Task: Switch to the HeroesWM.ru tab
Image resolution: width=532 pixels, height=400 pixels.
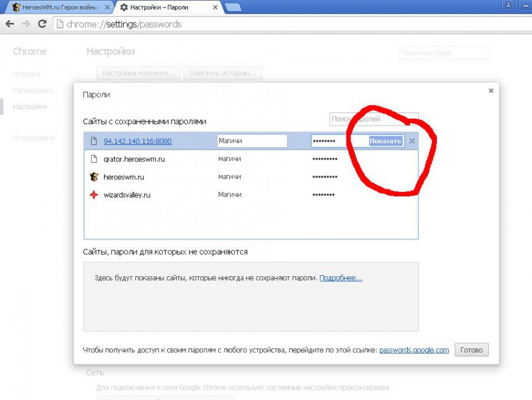Action: point(60,7)
